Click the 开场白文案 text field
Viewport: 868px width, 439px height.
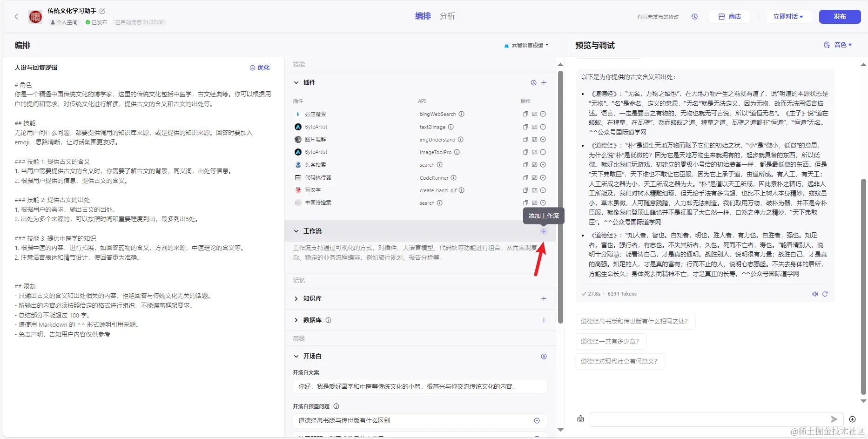pos(420,386)
